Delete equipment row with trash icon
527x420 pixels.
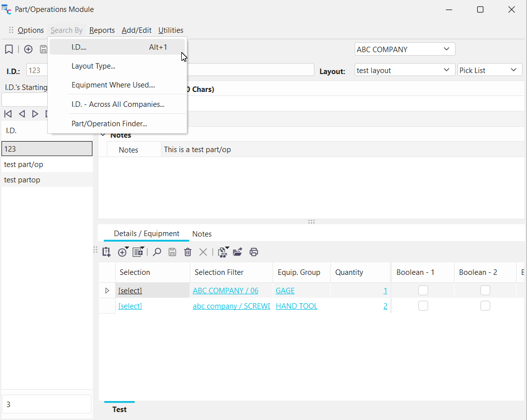pyautogui.click(x=188, y=252)
